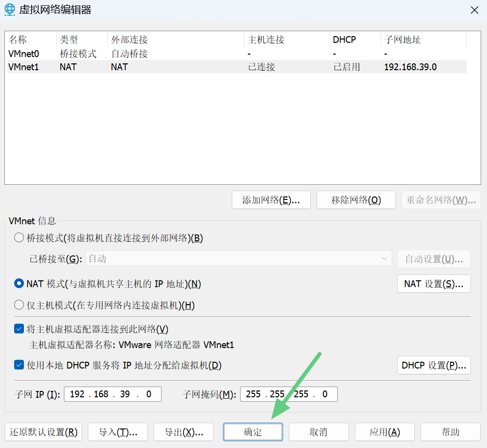The width and height of the screenshot is (487, 448).
Task: Click the 重命名网络(W)... button
Action: point(441,200)
